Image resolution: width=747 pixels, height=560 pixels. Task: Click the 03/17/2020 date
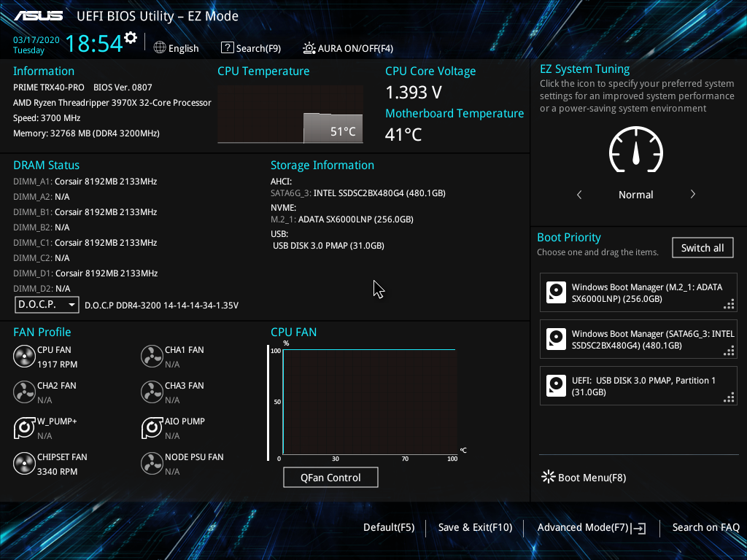pos(36,40)
